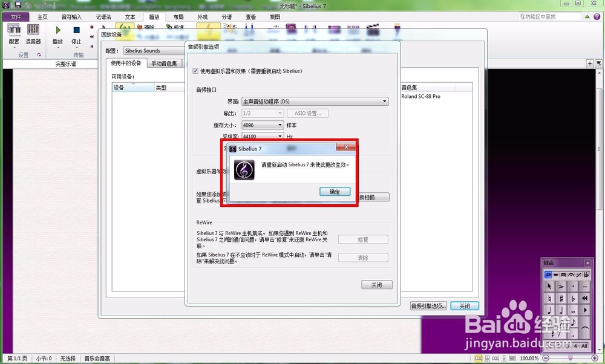The image size is (605, 364).
Task: Click the tie key on the keypad
Action: 585,328
